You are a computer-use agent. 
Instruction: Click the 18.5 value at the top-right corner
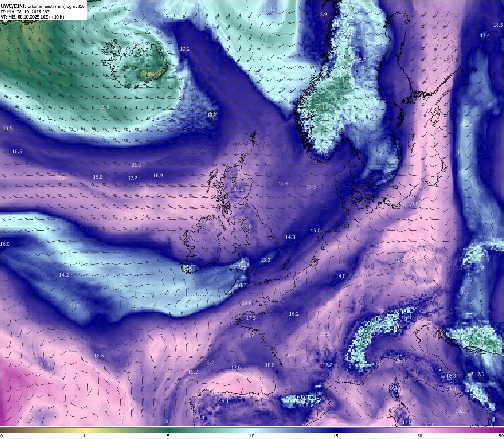[x=498, y=25]
